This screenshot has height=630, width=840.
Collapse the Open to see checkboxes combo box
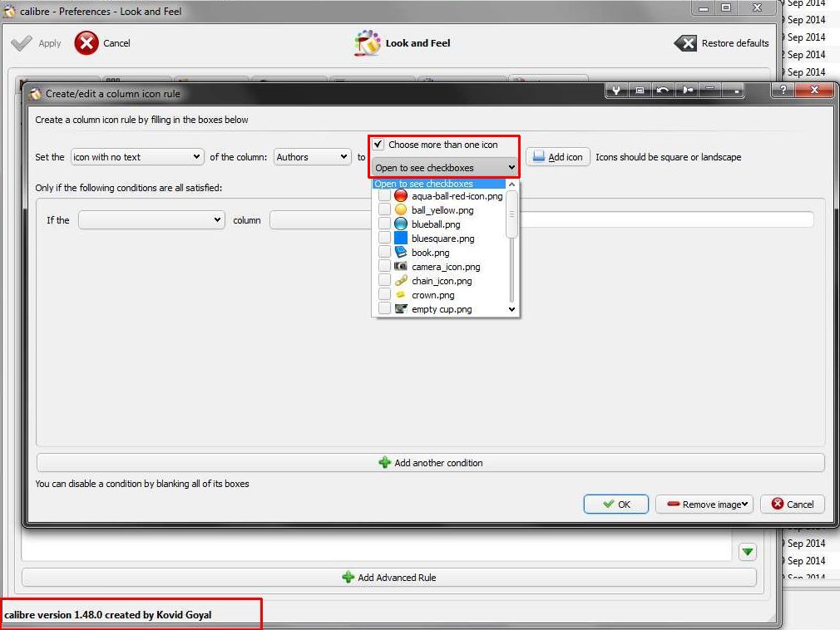point(445,168)
